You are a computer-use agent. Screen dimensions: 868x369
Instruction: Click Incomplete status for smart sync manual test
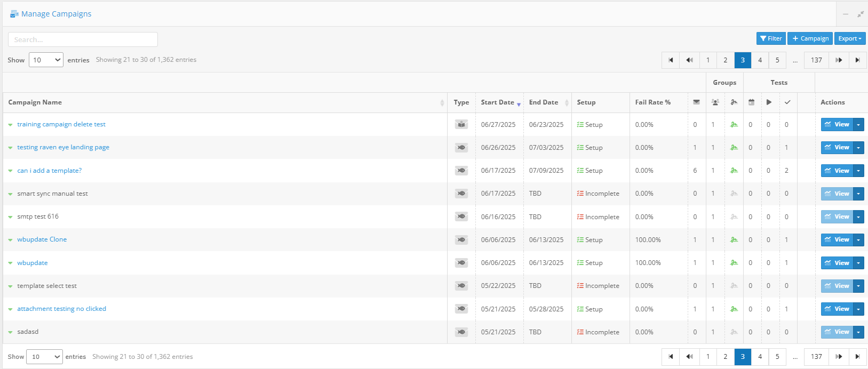[x=598, y=194]
